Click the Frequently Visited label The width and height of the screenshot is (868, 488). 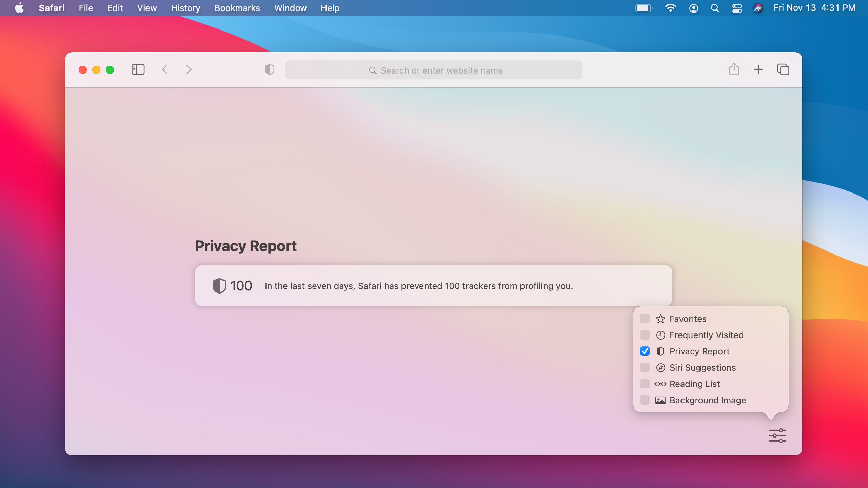click(x=707, y=335)
